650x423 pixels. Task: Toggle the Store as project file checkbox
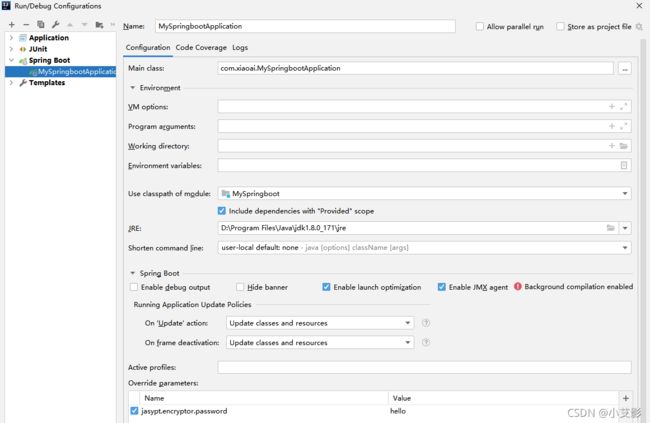click(x=560, y=27)
